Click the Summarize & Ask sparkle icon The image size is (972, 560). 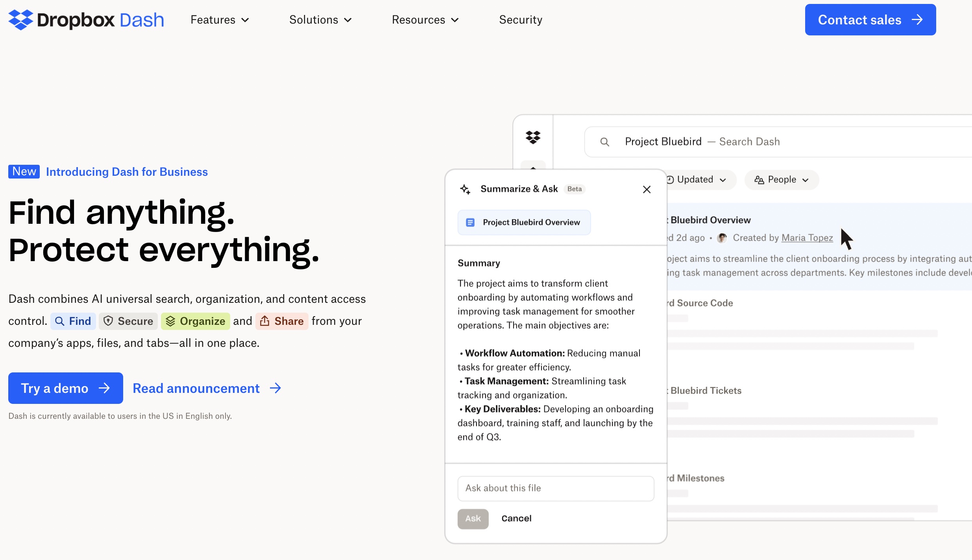tap(466, 189)
